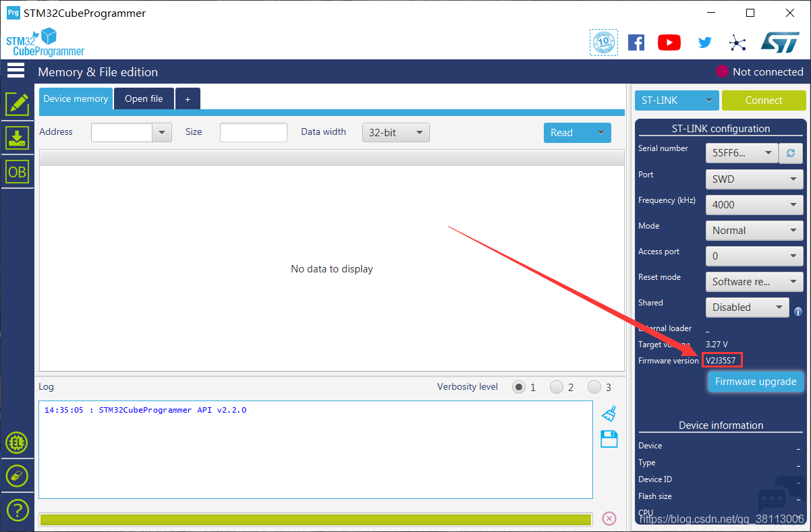Viewport: 811px width, 532px height.
Task: Open the help question mark icon
Action: (17, 509)
